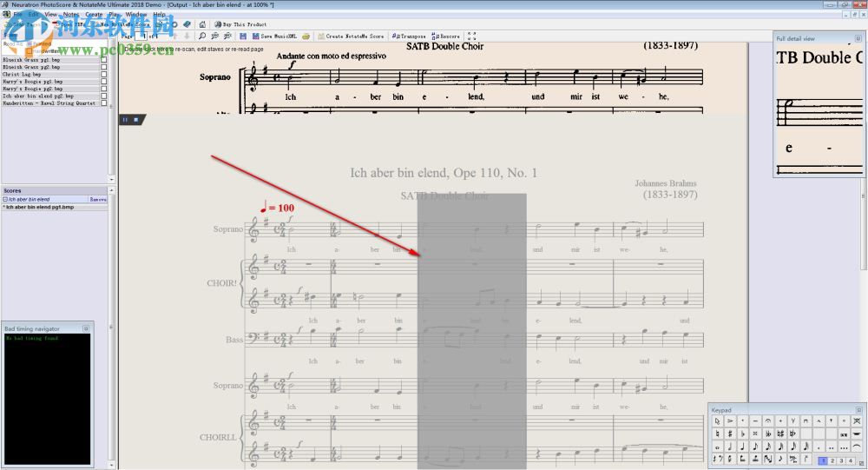Screen dimensions: 868x470
Task: Switch Keypad to layout 1
Action: (x=823, y=460)
